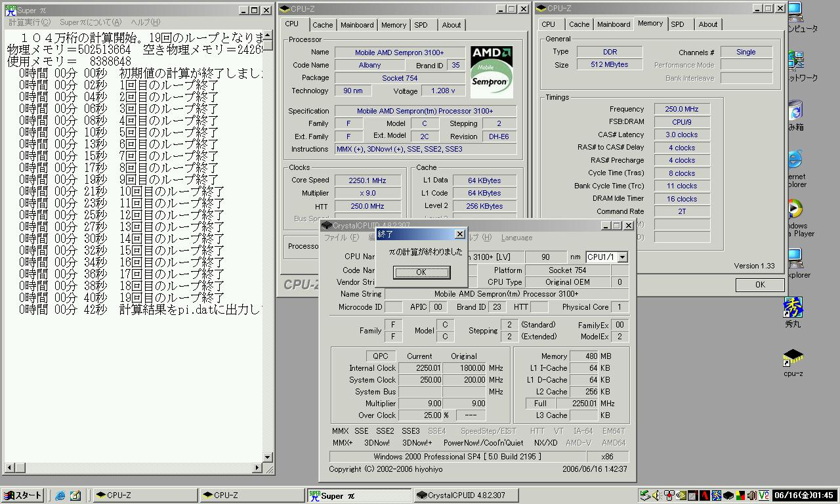The height and width of the screenshot is (504, 840).
Task: Click the taskbar clock 06/16(金)01:45
Action: pyautogui.click(x=804, y=495)
